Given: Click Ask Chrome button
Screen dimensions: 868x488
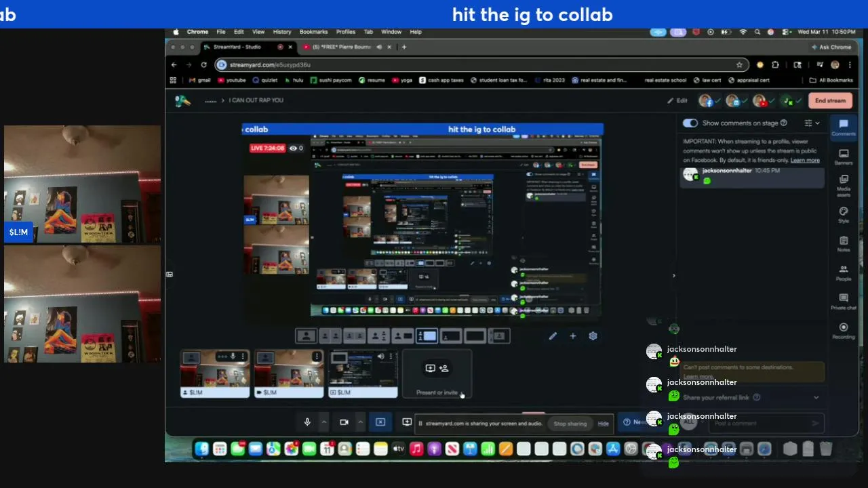Looking at the screenshot, I should tap(831, 47).
